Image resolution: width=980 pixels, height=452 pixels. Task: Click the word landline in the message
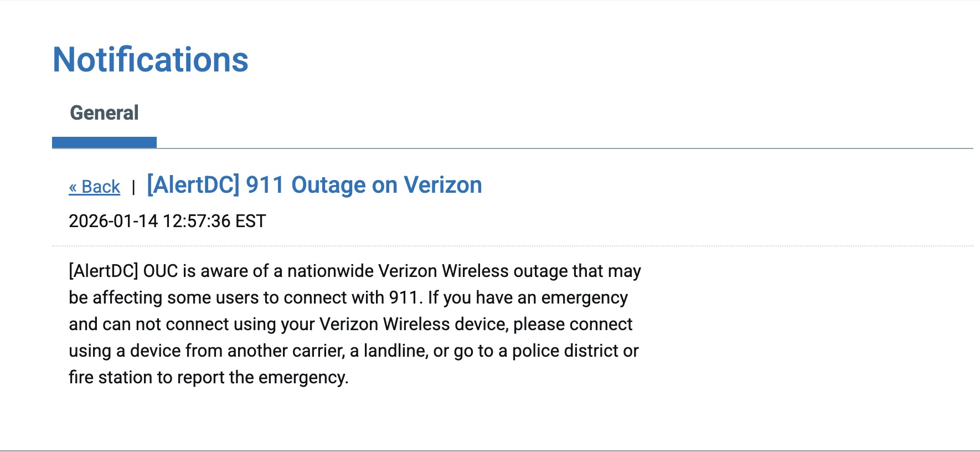tap(395, 351)
